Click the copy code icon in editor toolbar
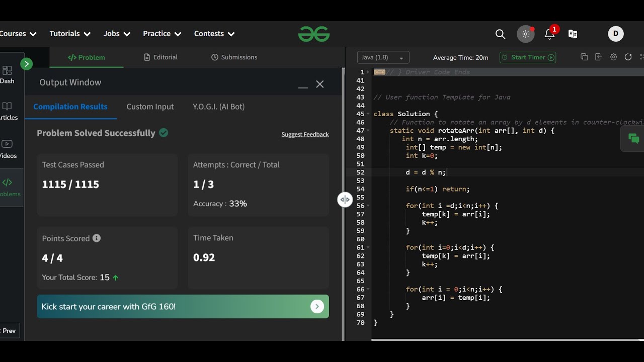This screenshot has height=362, width=644. [x=584, y=57]
